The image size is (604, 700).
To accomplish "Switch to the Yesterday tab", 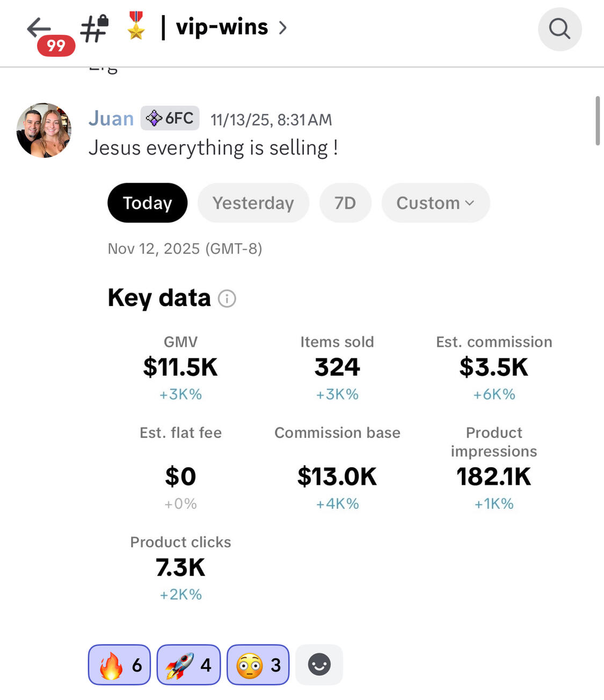I will [x=253, y=203].
